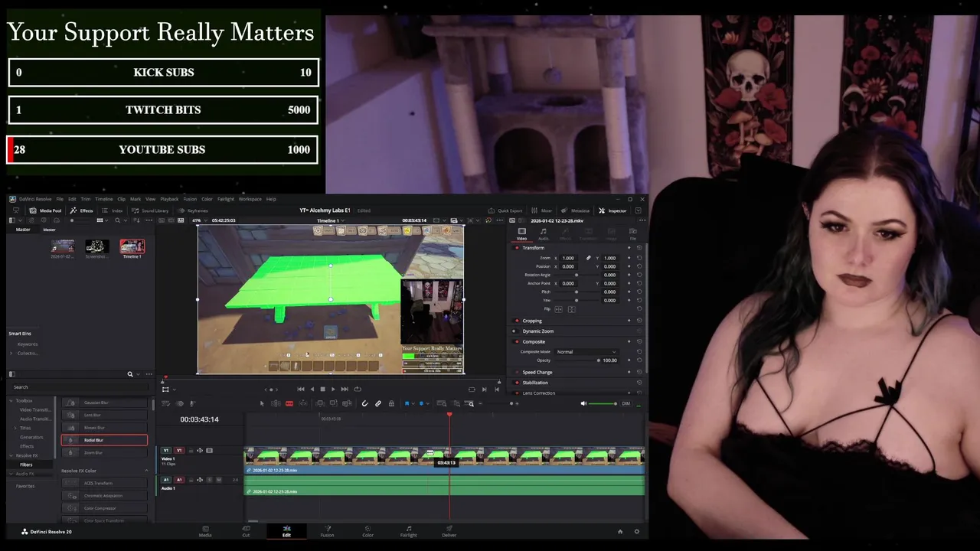The width and height of the screenshot is (980, 551).
Task: Mute the Audio 1 track (M)
Action: point(219,480)
